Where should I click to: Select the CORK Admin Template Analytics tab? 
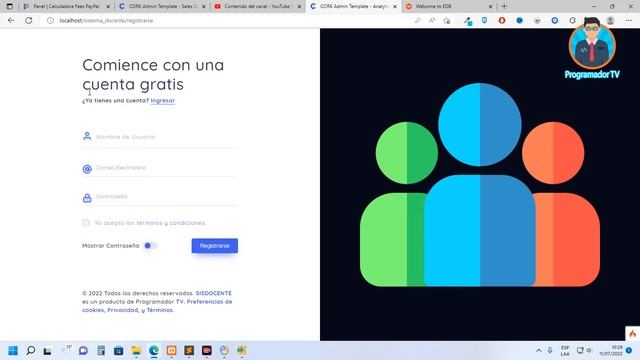click(x=353, y=6)
